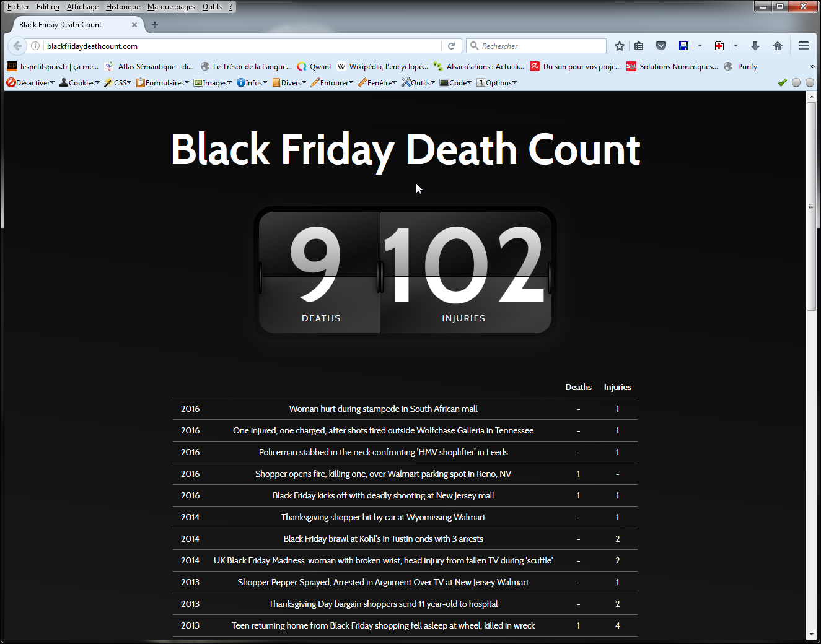Image resolution: width=821 pixels, height=644 pixels.
Task: Bookmark this page with the star icon
Action: click(620, 46)
